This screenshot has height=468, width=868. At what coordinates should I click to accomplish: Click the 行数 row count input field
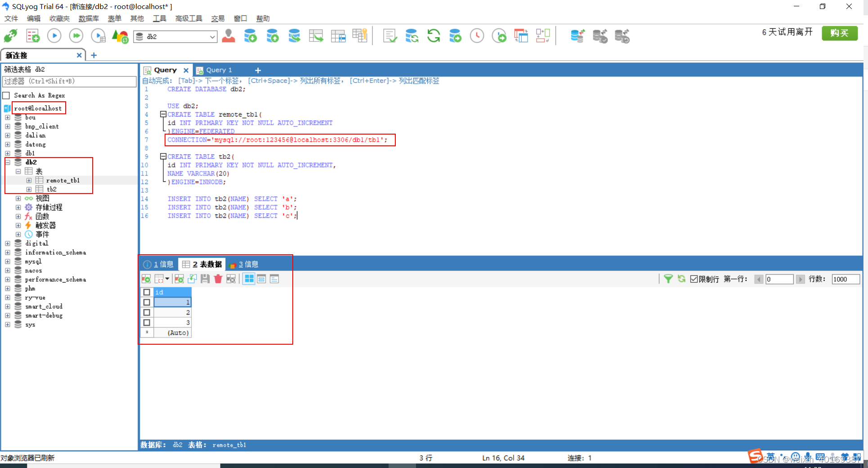coord(846,279)
